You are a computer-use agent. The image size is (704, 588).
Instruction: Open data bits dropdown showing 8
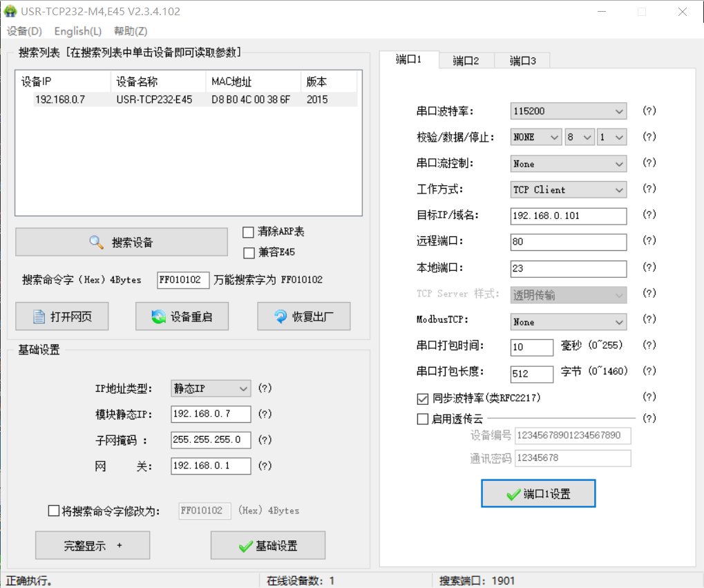point(580,137)
